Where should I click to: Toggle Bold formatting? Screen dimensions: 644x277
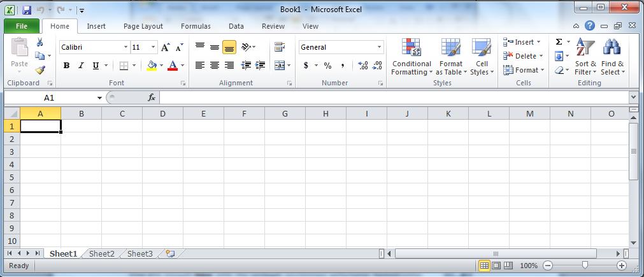(66, 65)
